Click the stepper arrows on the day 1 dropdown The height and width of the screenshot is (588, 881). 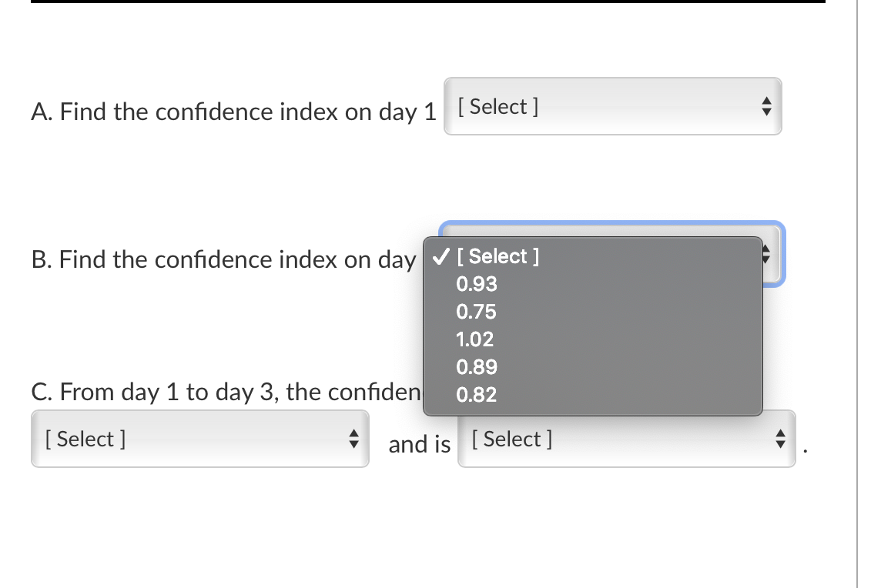click(765, 107)
